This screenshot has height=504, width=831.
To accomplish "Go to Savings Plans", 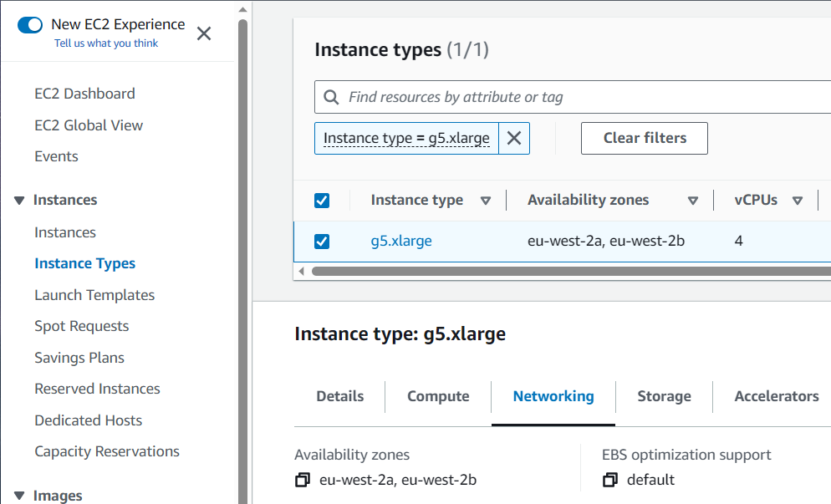I will [79, 358].
